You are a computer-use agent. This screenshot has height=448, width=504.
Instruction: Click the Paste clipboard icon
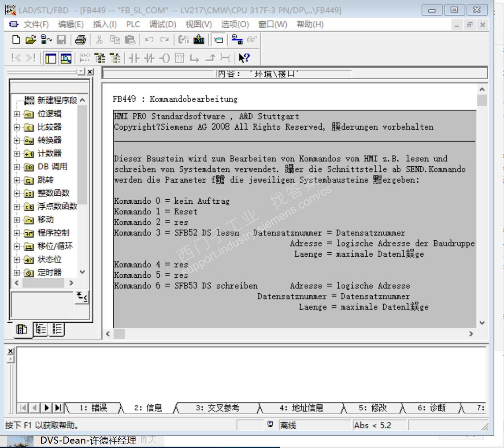130,40
